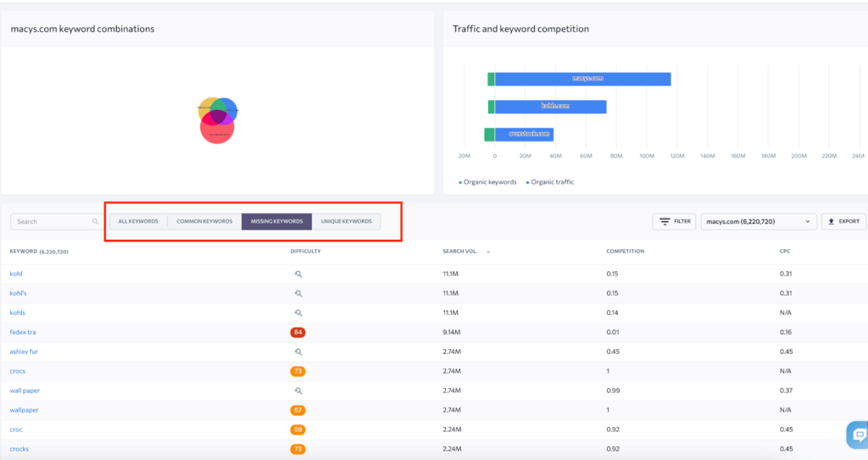Click difficulty badge 84 for fedex tra
Image resolution: width=868 pixels, height=460 pixels.
coord(298,332)
